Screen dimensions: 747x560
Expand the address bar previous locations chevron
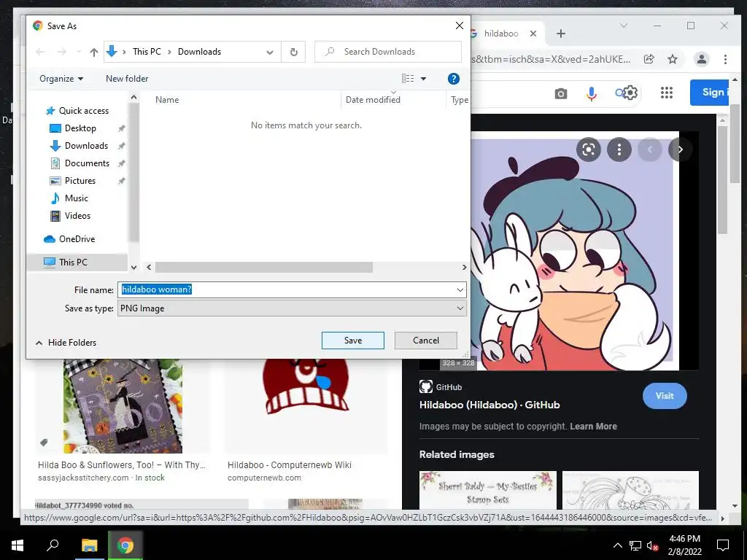pos(270,52)
